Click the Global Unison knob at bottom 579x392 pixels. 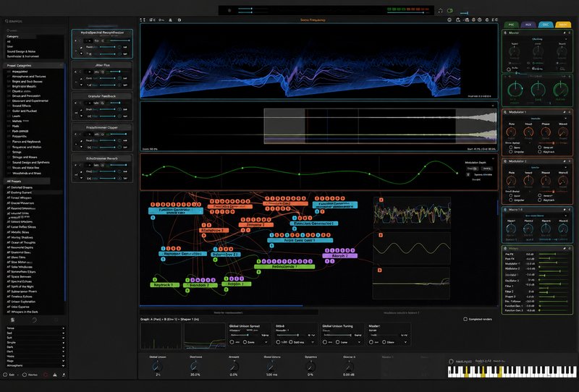click(157, 366)
